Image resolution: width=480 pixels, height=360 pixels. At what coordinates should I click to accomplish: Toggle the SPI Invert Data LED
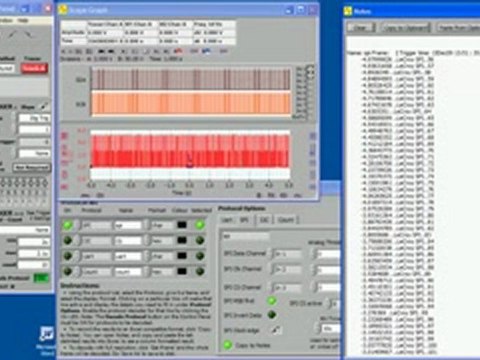pyautogui.click(x=272, y=315)
